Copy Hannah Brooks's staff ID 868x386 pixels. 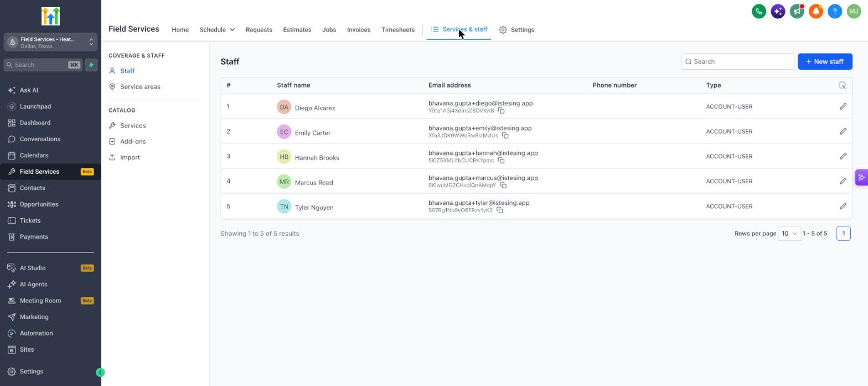click(501, 161)
